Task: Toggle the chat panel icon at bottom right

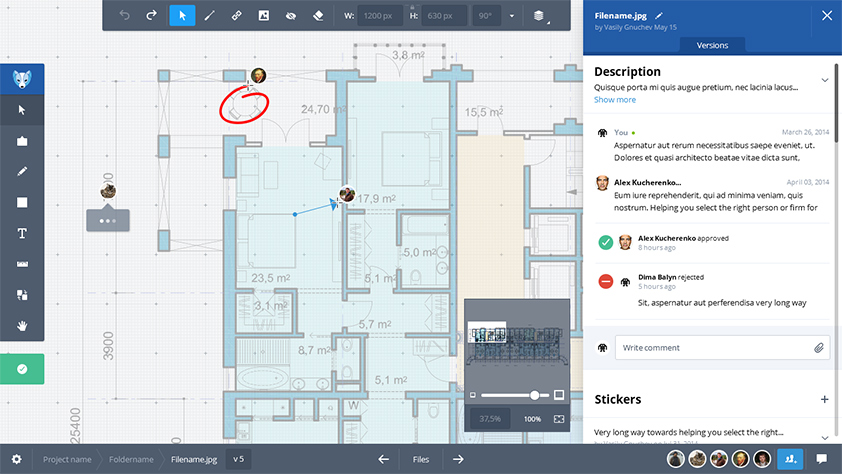Action: tap(822, 459)
